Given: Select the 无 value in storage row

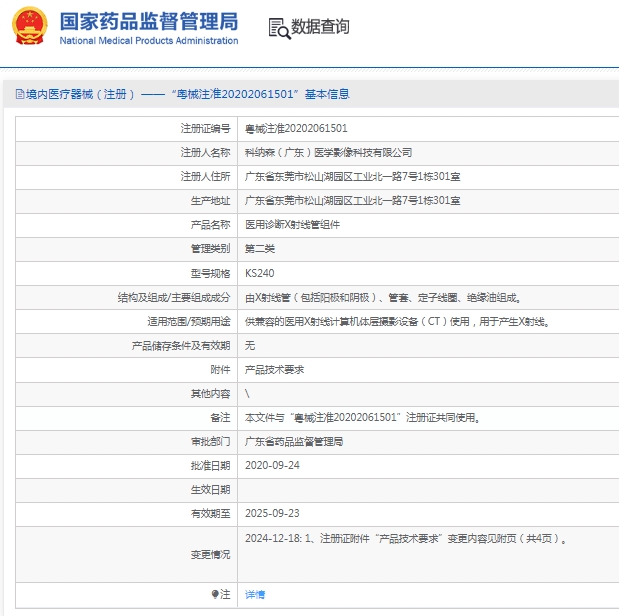Looking at the screenshot, I should 250,346.
